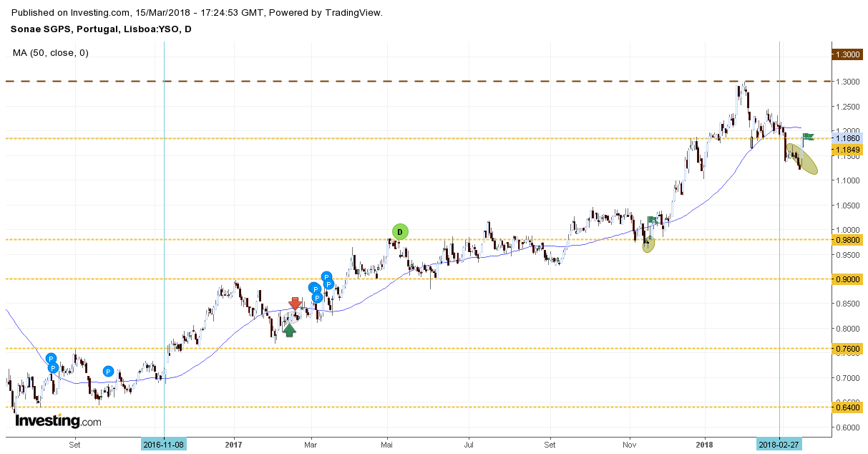Click the MA (50, close, 0) indicator label
The image size is (868, 454).
click(x=51, y=52)
